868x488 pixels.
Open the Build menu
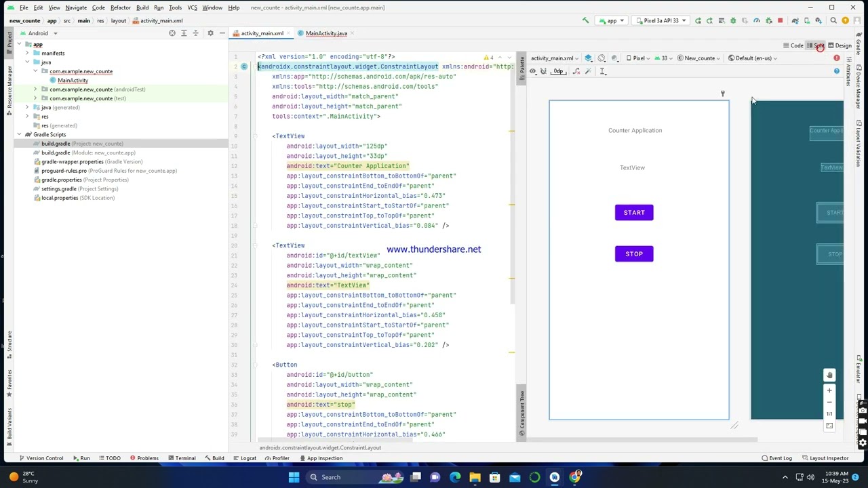(142, 7)
